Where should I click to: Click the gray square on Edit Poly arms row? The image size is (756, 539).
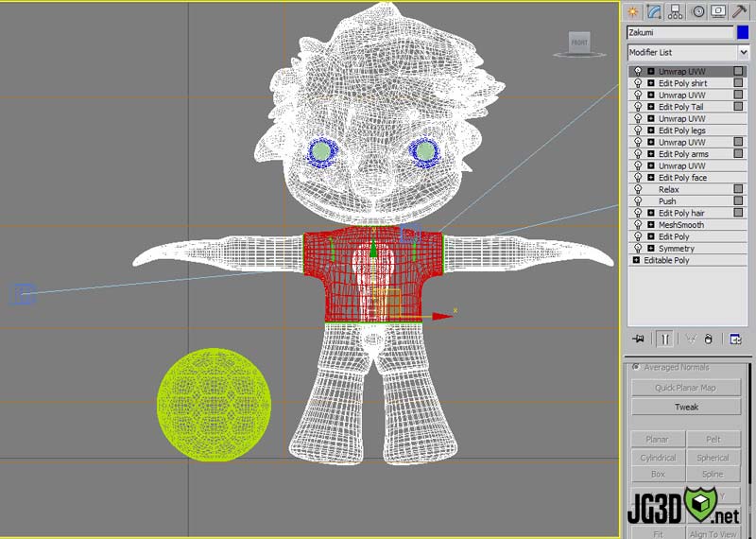pos(738,153)
